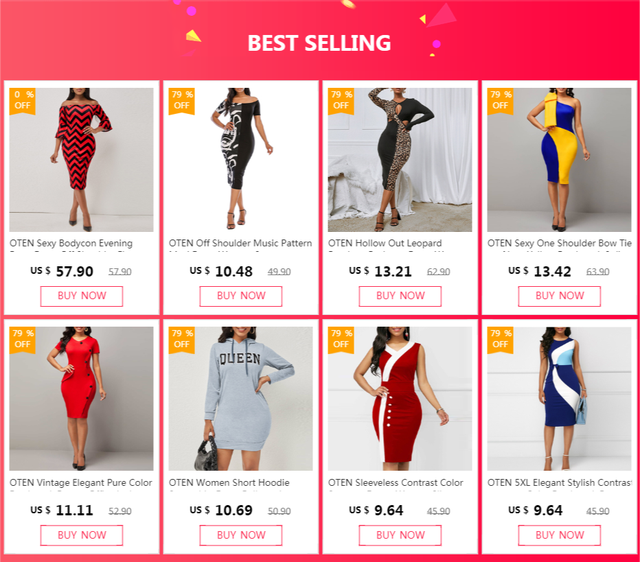Buy the US $13.42 one shoulder dress
Screen dimensions: 640x562
tap(559, 296)
